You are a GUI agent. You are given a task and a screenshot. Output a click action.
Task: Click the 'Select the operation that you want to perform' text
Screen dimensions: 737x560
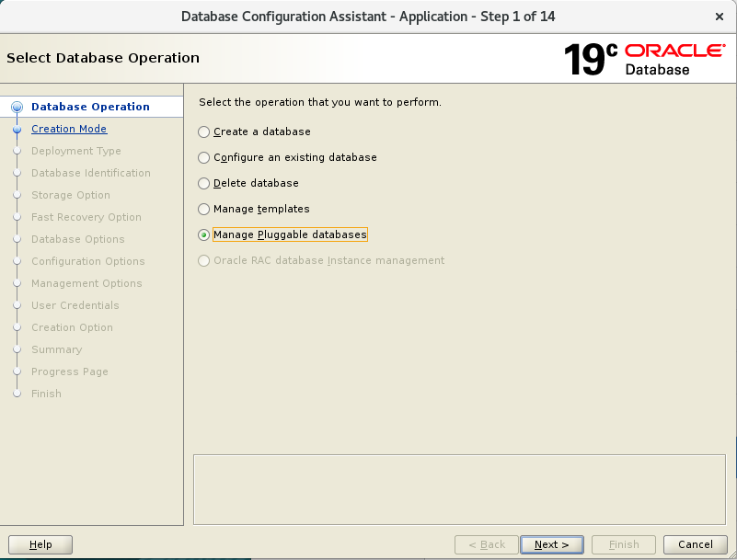point(320,102)
